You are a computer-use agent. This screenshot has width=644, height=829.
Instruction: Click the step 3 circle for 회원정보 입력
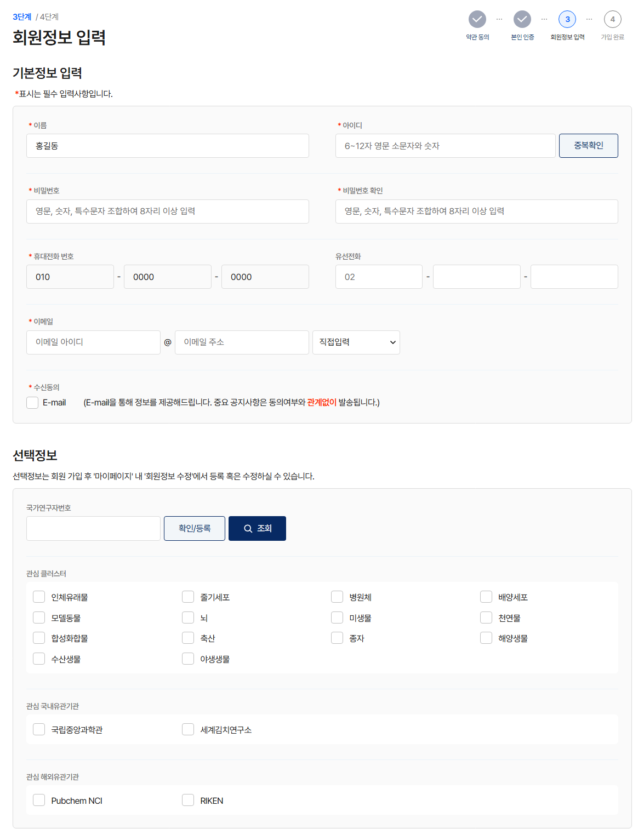point(567,19)
